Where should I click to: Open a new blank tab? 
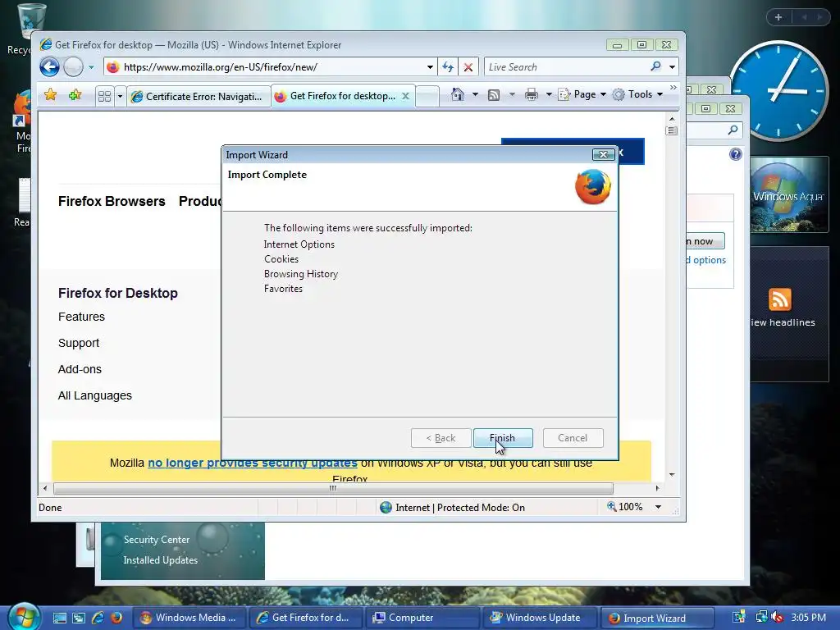click(427, 97)
